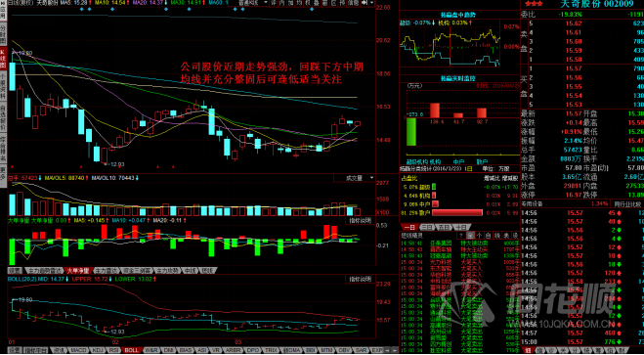644x355 pixels.
Task: Click the 均 moving average toolbar icon
Action: click(x=298, y=3)
